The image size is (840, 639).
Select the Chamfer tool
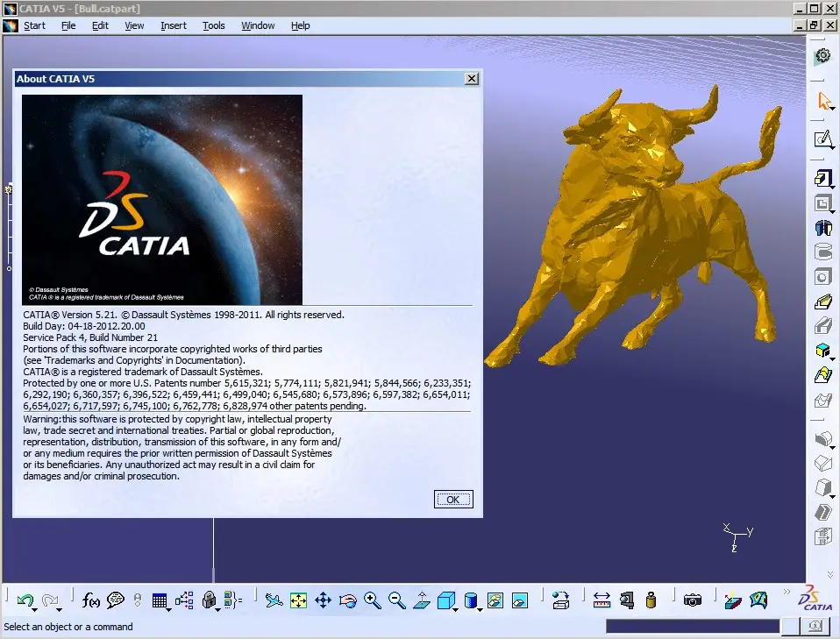(823, 463)
